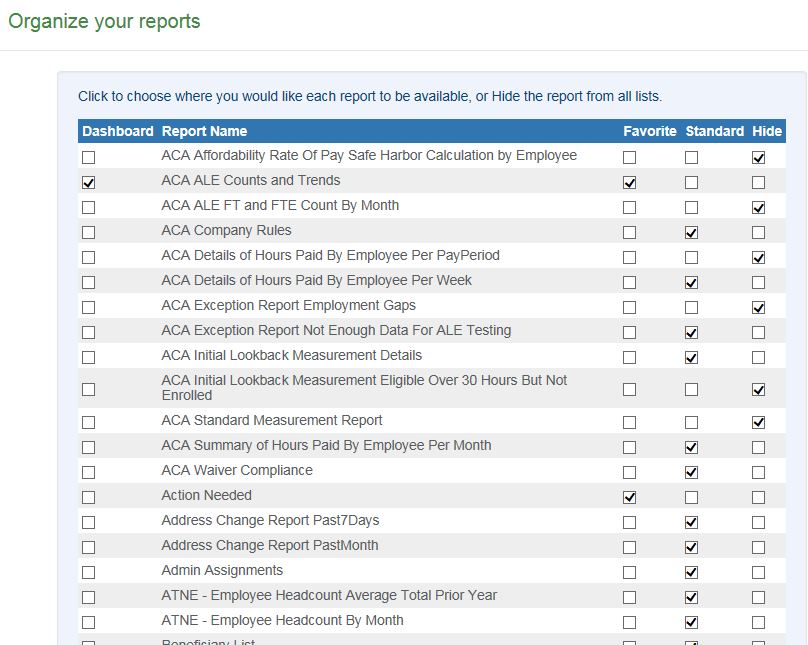The height and width of the screenshot is (645, 808).
Task: Uncheck Standard for Address Change Report PastMonth
Action: pyautogui.click(x=691, y=547)
